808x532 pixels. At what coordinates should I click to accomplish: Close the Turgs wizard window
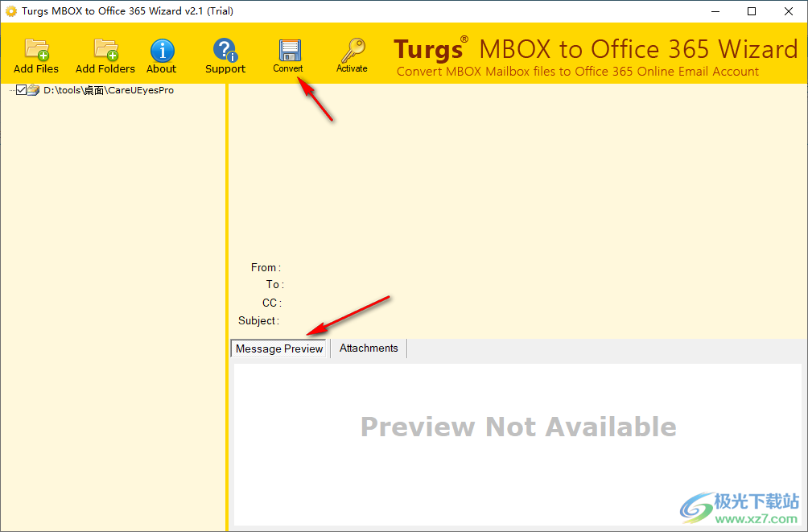click(789, 11)
